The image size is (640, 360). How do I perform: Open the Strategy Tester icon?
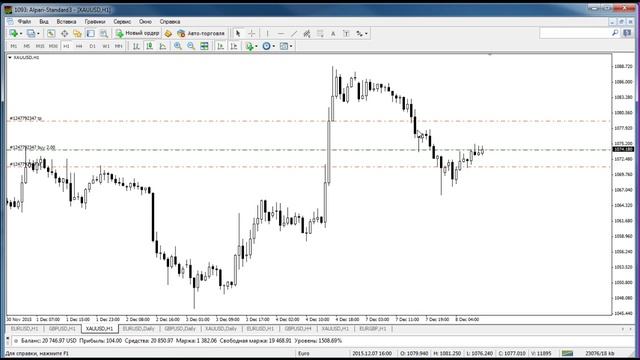pos(104,33)
